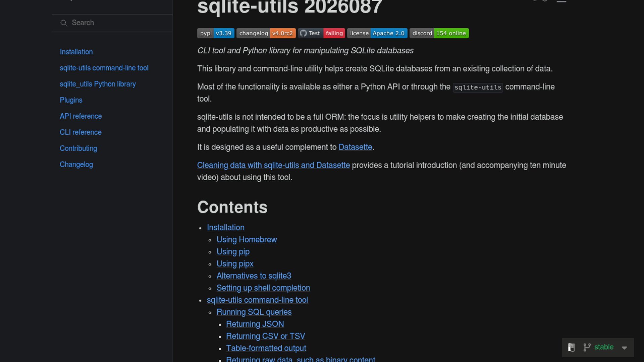
Task: Open Plugins in the sidebar
Action: coord(71,100)
